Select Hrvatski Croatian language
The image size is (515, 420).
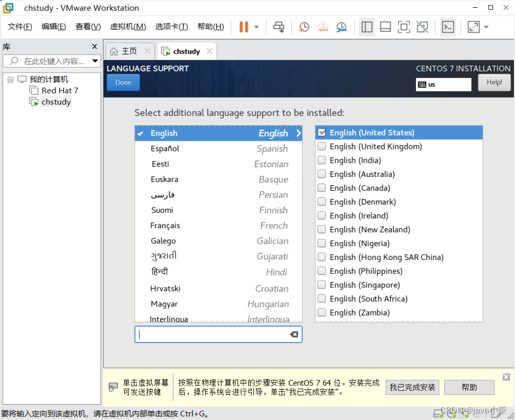[218, 289]
